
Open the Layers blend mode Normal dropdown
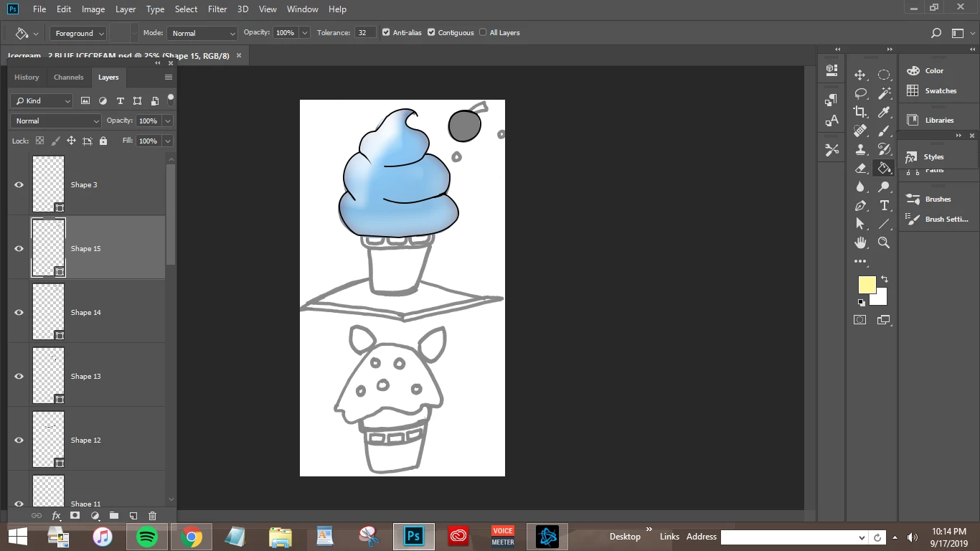(x=56, y=121)
